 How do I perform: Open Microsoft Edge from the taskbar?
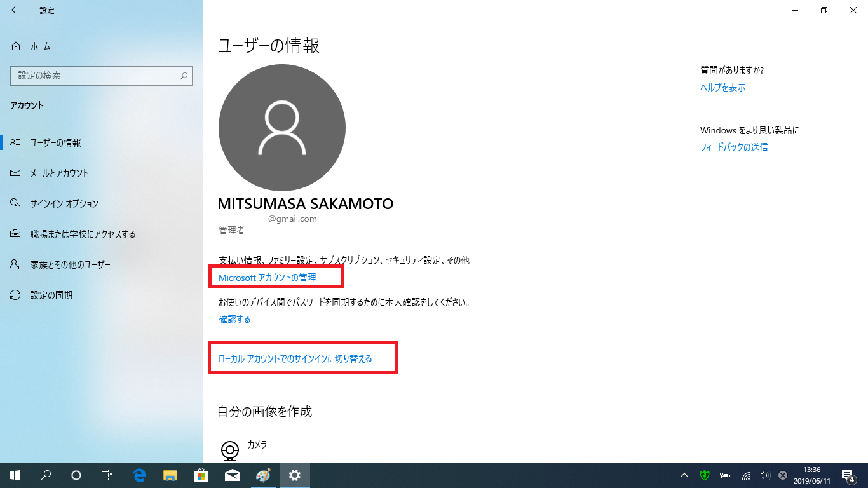point(139,475)
